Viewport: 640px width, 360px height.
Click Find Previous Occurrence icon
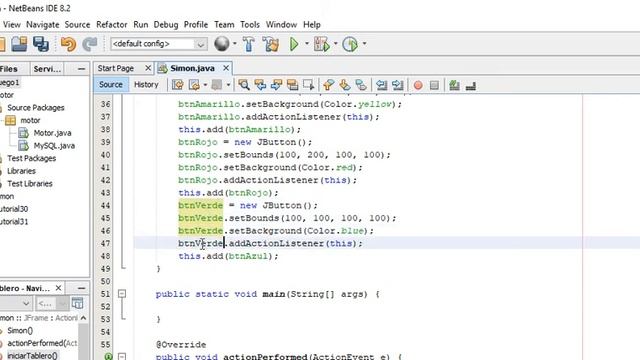tap(260, 85)
